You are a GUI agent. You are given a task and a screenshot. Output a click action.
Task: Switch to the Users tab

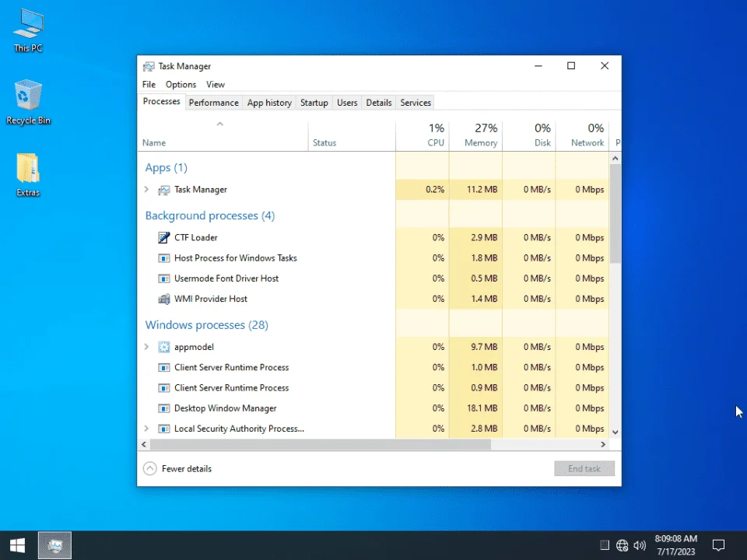pyautogui.click(x=347, y=103)
